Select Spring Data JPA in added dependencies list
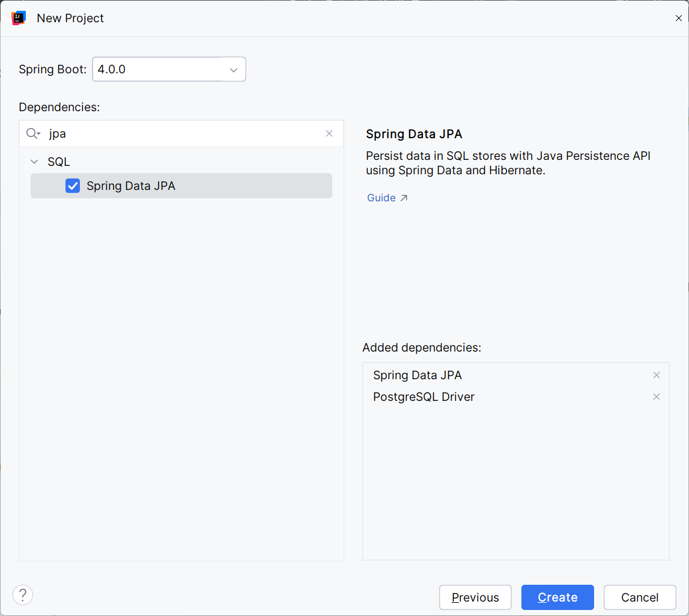 pyautogui.click(x=417, y=375)
